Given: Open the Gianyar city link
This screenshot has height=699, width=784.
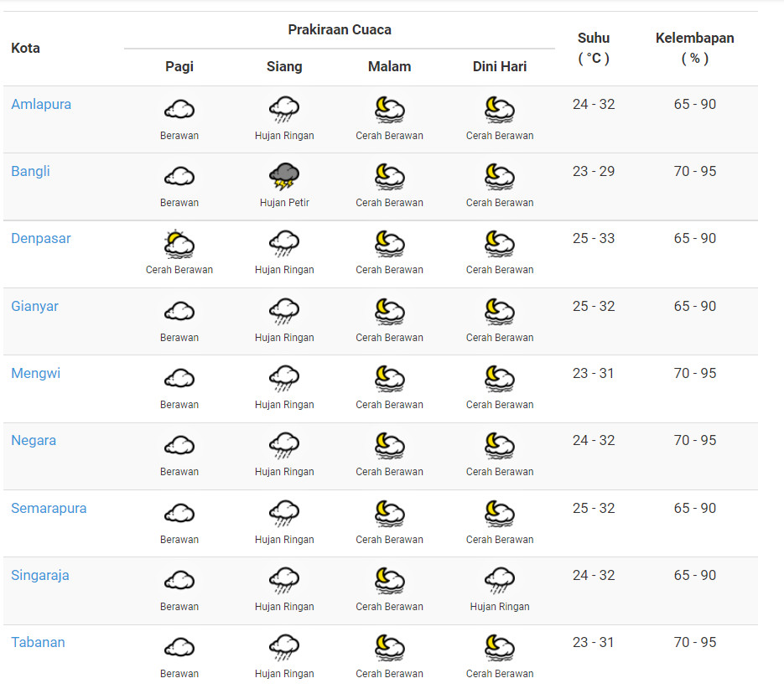Looking at the screenshot, I should pyautogui.click(x=34, y=307).
